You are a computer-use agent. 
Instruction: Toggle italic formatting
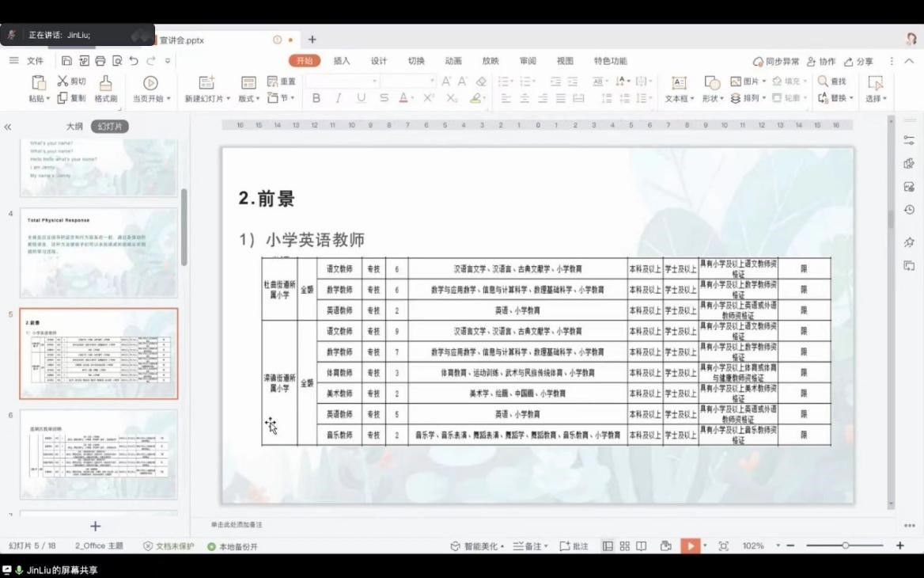(x=339, y=98)
